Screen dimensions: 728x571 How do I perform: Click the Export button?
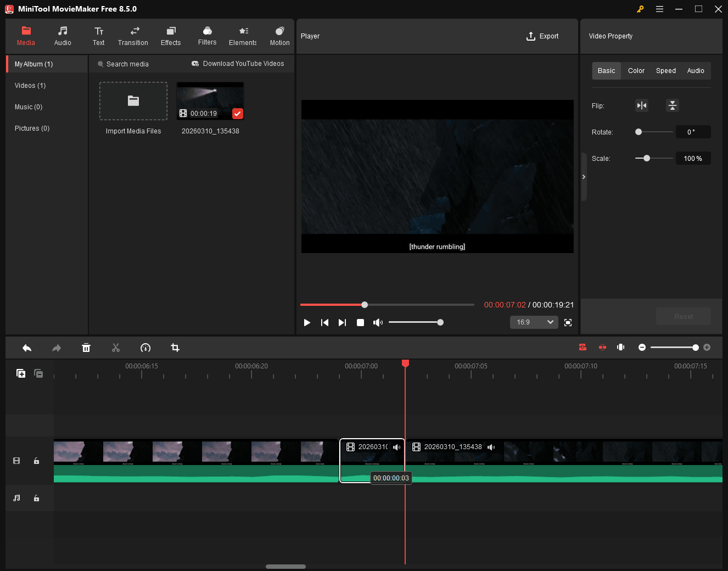point(542,36)
